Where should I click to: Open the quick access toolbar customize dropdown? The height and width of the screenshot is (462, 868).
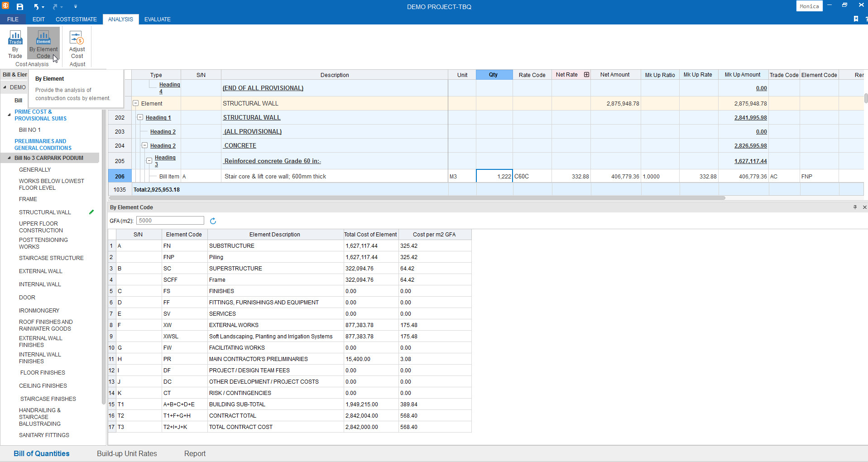(x=75, y=7)
